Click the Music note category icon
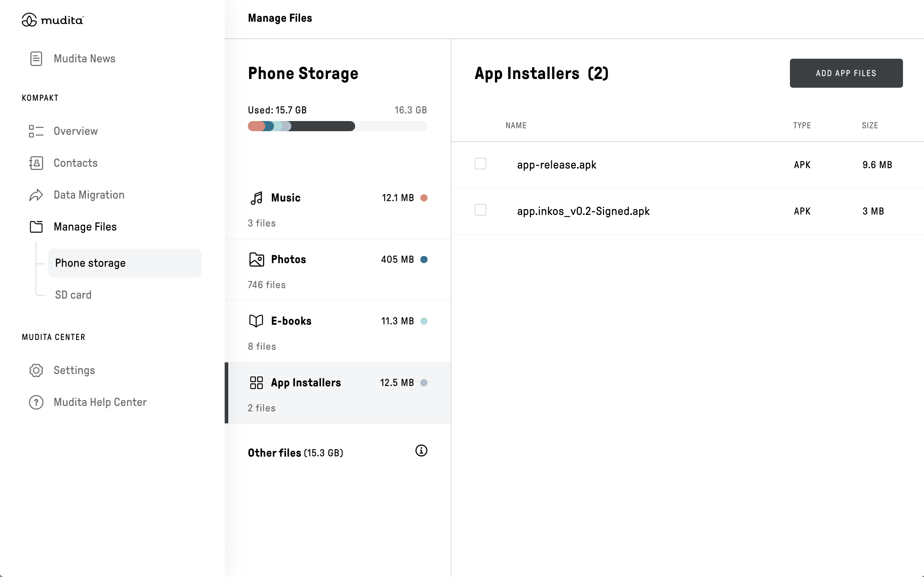Viewport: 924px width, 577px height. pos(257,198)
